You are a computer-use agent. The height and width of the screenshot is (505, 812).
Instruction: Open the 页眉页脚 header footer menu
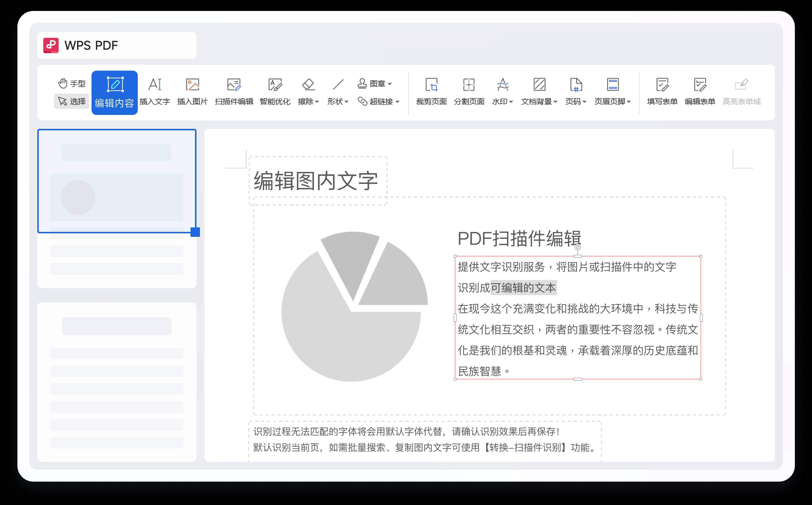pyautogui.click(x=613, y=92)
